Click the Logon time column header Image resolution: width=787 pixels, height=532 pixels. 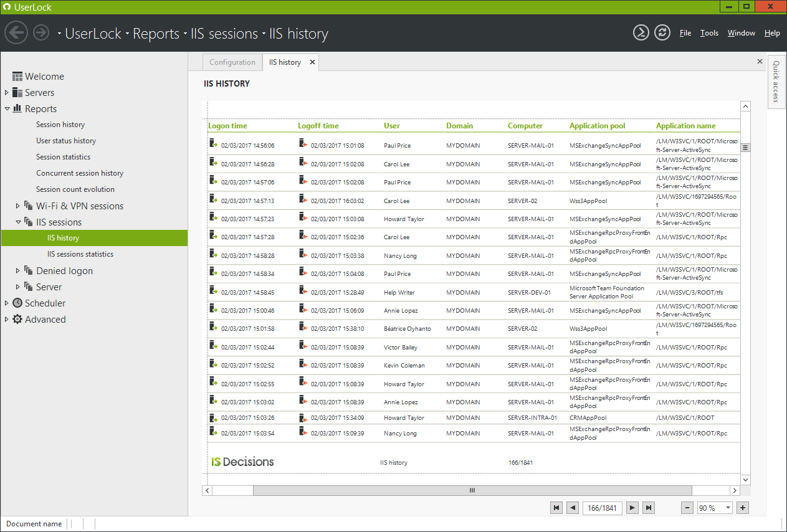pos(227,126)
